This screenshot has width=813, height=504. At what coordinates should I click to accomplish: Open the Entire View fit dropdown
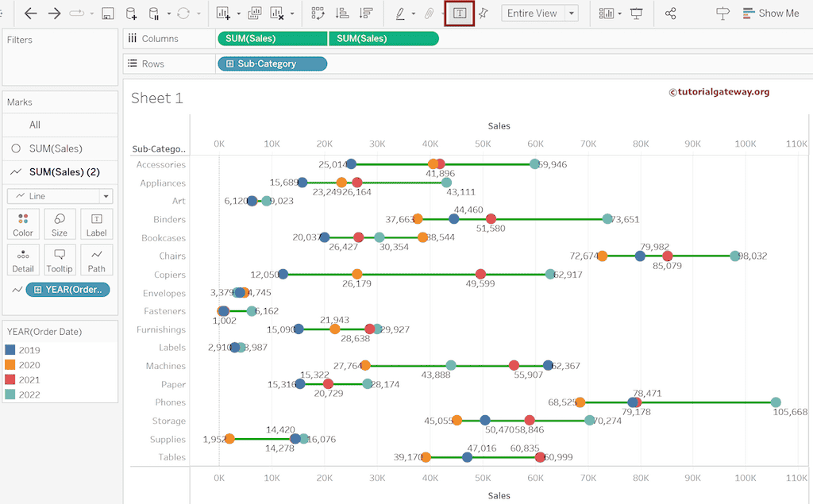540,13
